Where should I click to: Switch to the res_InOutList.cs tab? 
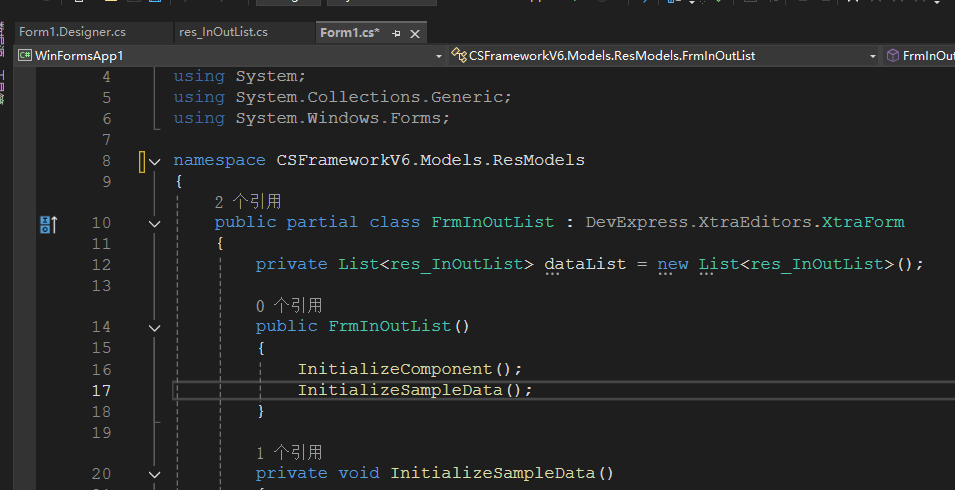coord(223,32)
